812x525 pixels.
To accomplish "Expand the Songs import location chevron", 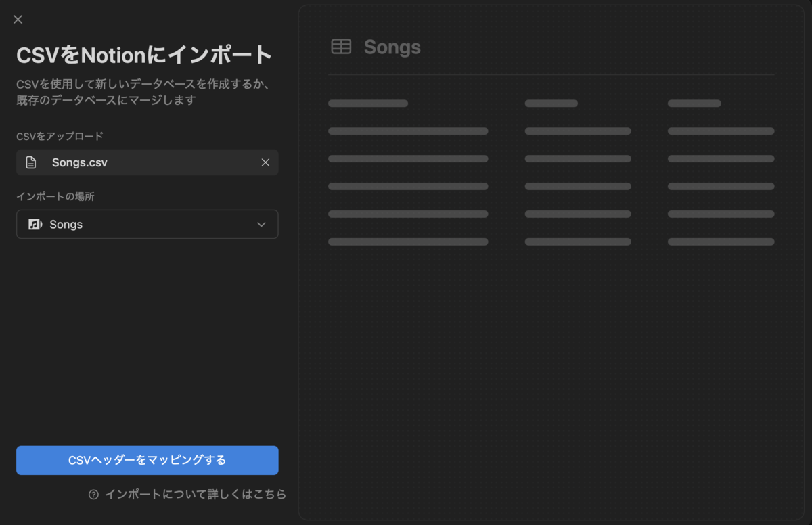I will point(261,225).
